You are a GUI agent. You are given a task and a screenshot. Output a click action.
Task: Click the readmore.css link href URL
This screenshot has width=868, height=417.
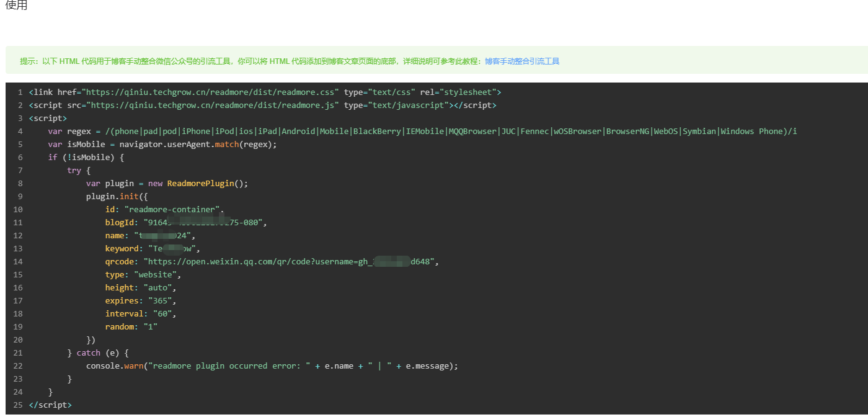point(211,92)
